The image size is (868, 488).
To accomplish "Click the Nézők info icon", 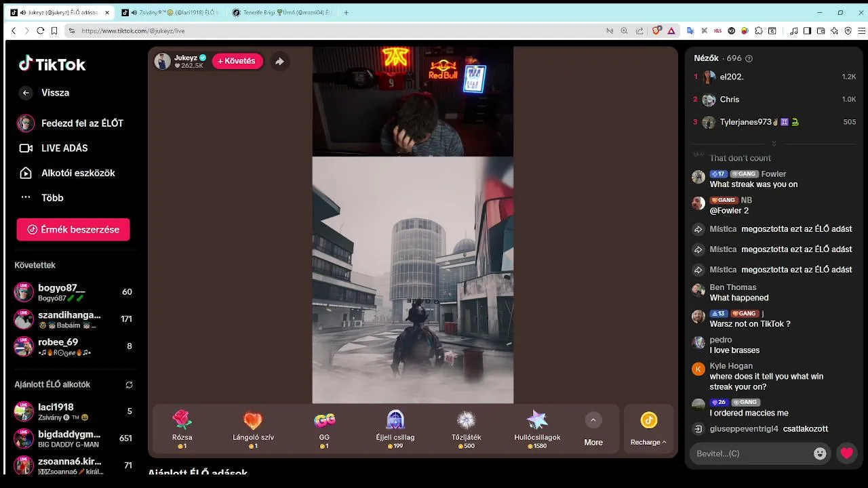I will click(x=749, y=59).
